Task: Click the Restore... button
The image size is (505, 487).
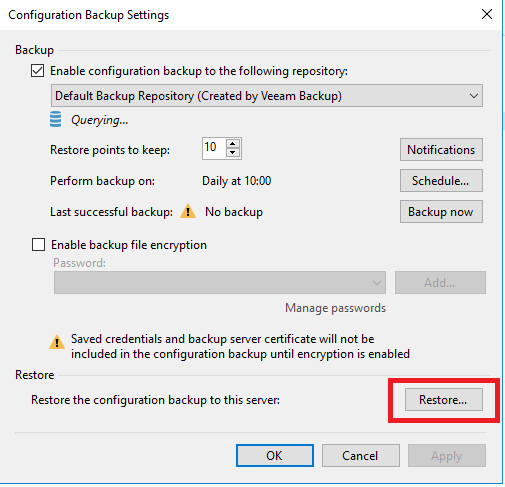Action: [x=444, y=399]
